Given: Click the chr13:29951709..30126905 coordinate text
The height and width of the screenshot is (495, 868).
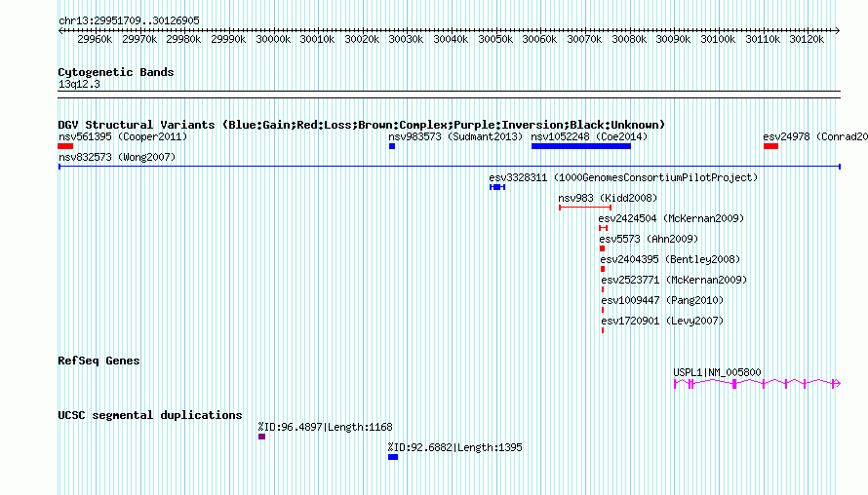Looking at the screenshot, I should [129, 20].
